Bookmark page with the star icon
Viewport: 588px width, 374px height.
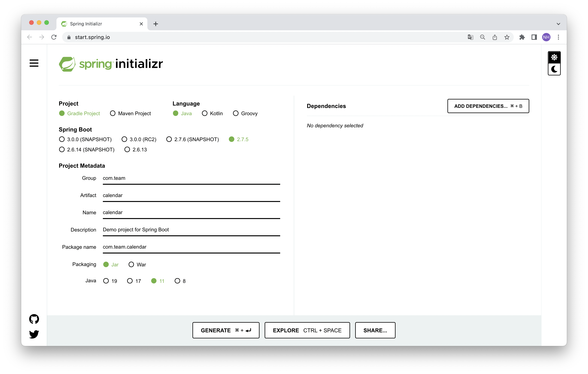[507, 37]
